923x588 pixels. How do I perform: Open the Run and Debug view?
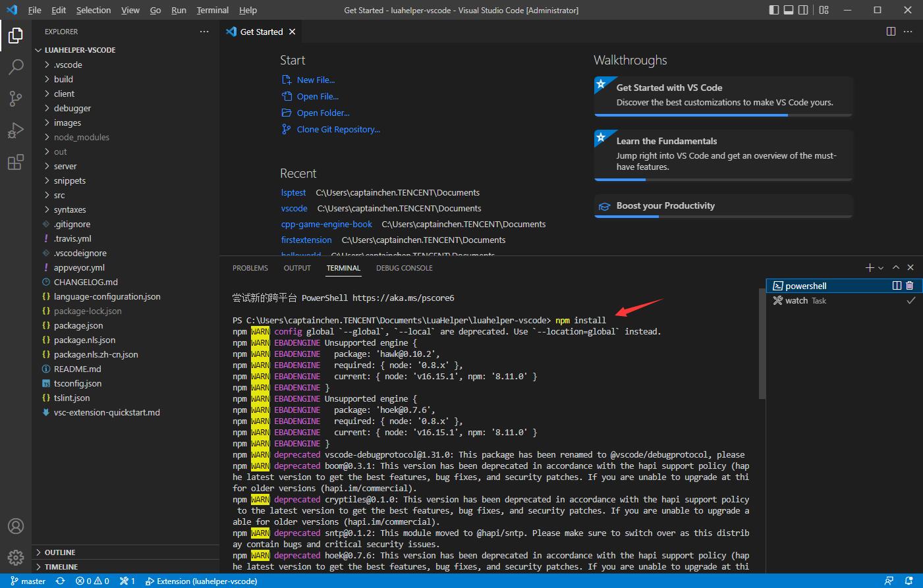click(16, 130)
